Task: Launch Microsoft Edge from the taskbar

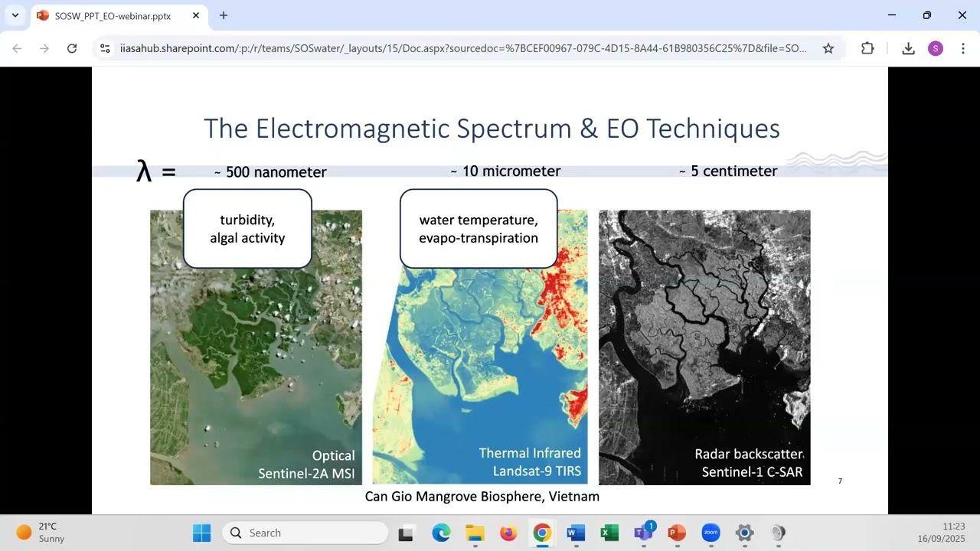Action: 441,533
